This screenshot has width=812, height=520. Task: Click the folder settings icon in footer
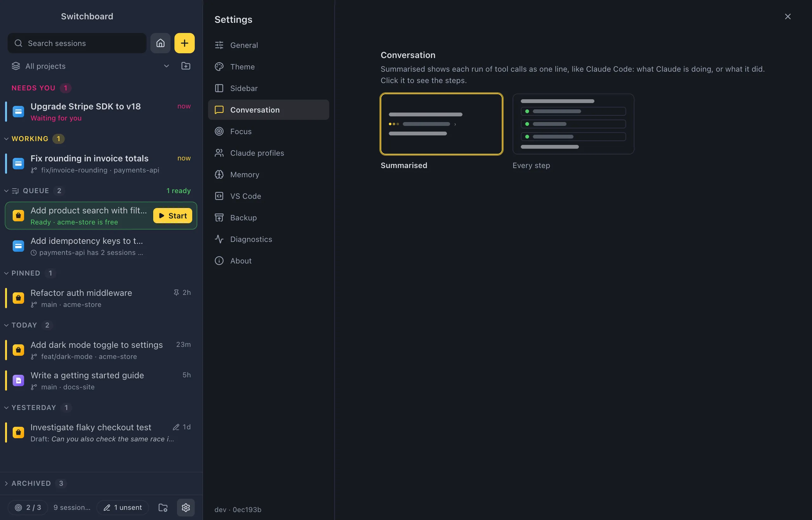click(163, 507)
